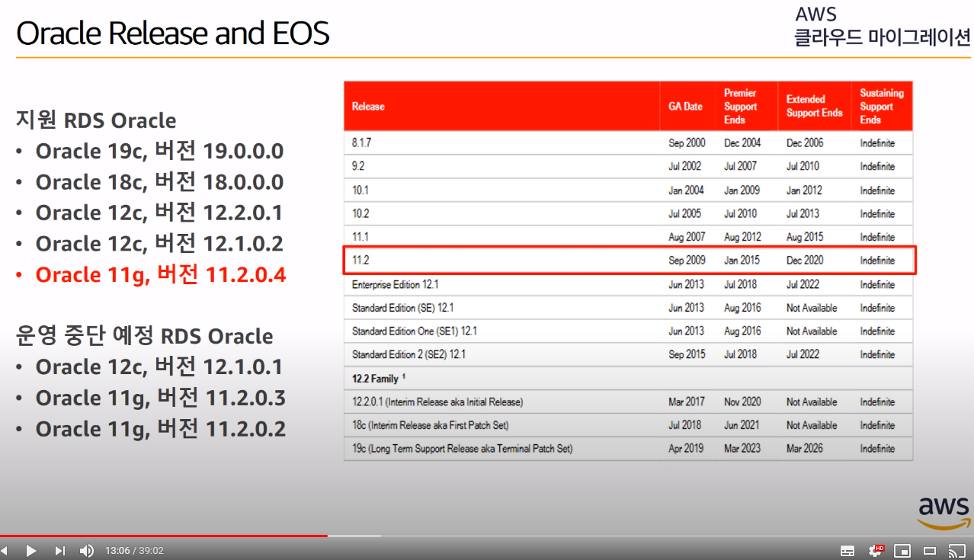Click the 'Sustaining Support Ends' column header
This screenshot has width=974, height=560.
click(x=881, y=107)
